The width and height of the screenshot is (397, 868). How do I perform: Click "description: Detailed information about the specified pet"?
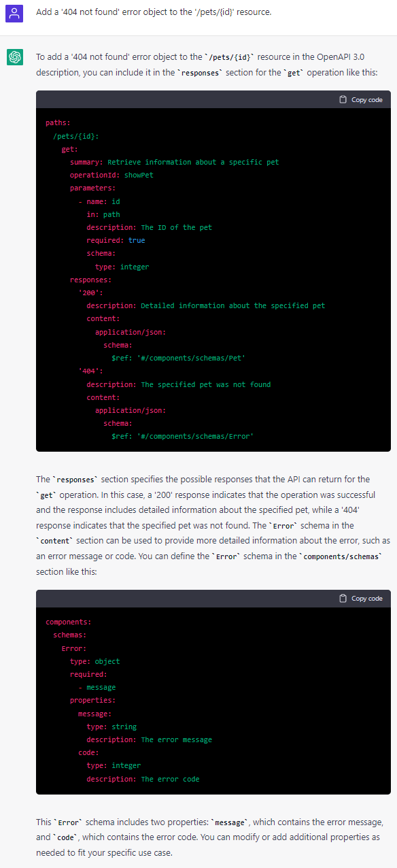click(206, 306)
